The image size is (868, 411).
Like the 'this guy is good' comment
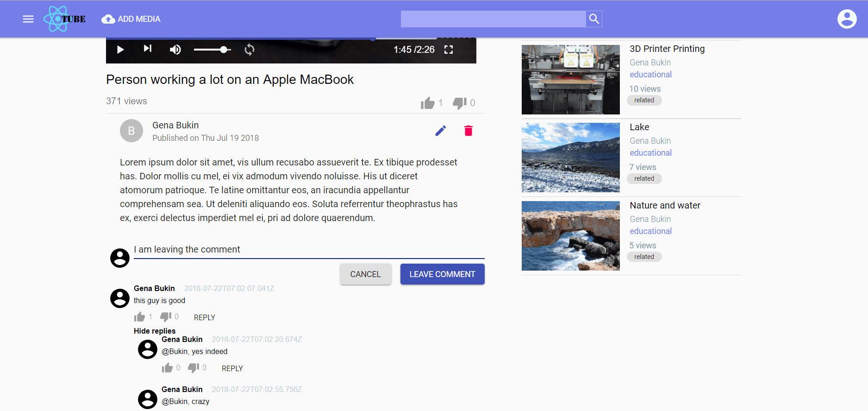pos(139,317)
